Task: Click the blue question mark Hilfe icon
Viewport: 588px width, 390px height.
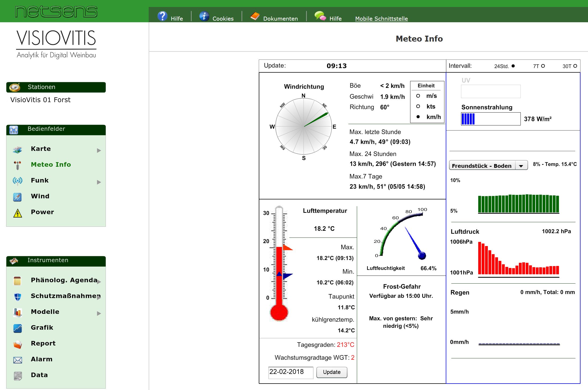Action: coord(162,16)
